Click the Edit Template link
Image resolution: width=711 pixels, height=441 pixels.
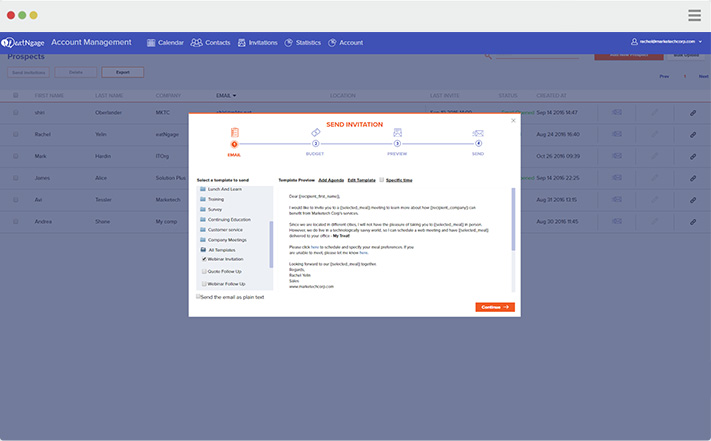pos(361,180)
